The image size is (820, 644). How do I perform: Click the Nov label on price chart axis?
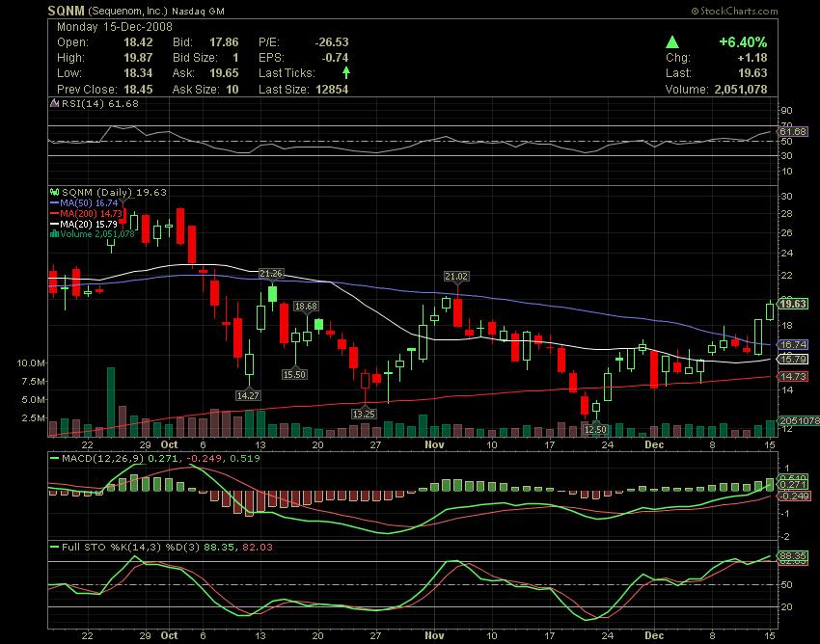434,444
